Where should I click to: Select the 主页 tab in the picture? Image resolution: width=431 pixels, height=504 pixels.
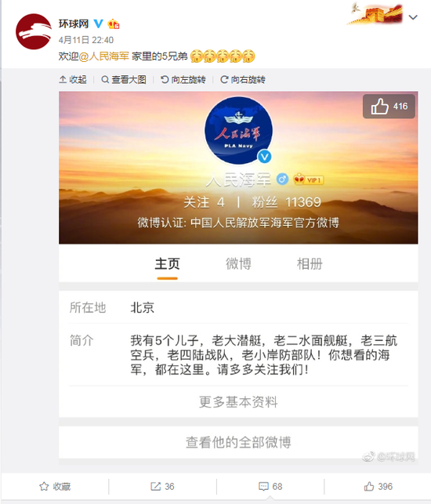[x=167, y=264]
